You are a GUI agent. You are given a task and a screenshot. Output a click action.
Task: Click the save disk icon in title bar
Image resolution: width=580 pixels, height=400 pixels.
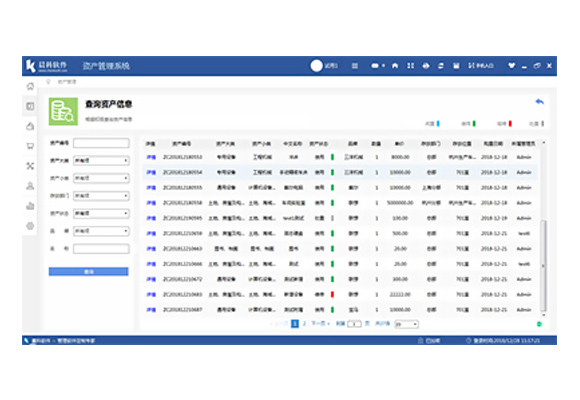point(456,66)
